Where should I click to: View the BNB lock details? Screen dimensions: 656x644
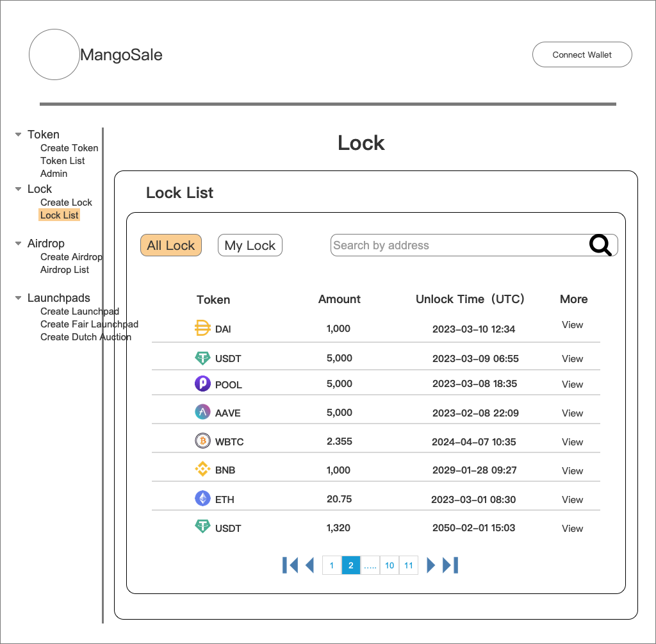(x=572, y=471)
